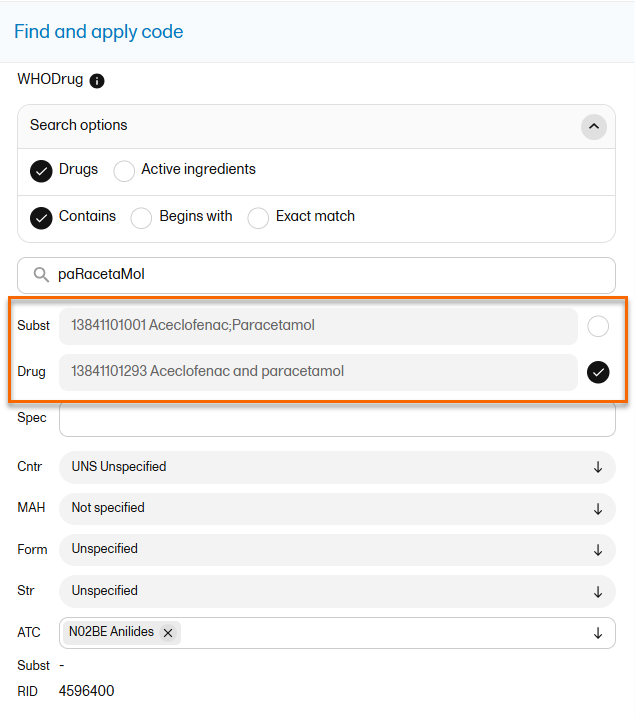The image size is (635, 717).
Task: Open the MAH Not specified dropdown
Action: point(598,508)
